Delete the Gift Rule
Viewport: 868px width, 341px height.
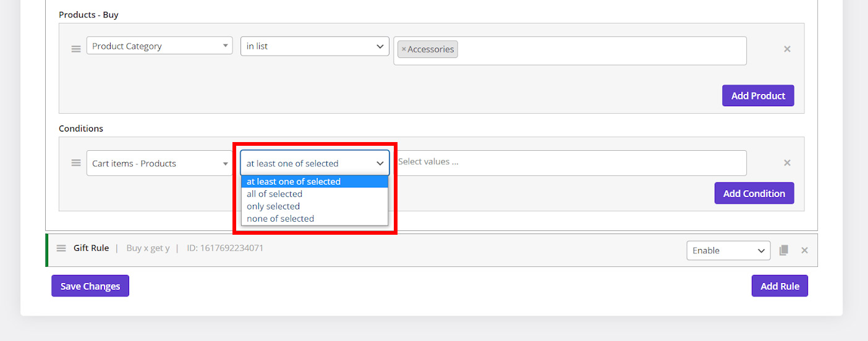tap(804, 250)
